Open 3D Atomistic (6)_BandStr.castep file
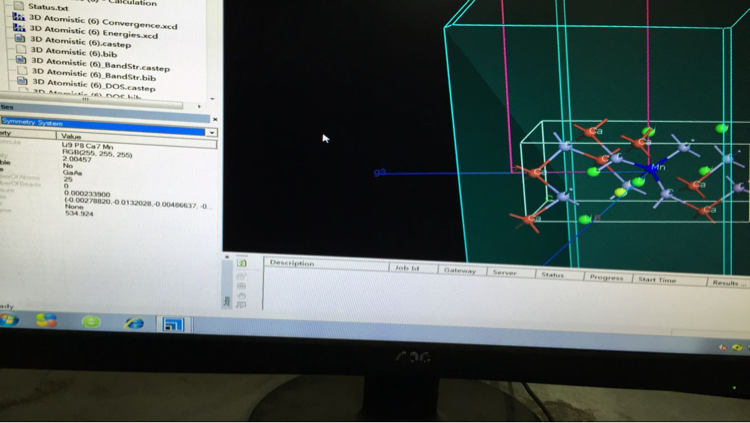This screenshot has width=750, height=423. pos(100,64)
